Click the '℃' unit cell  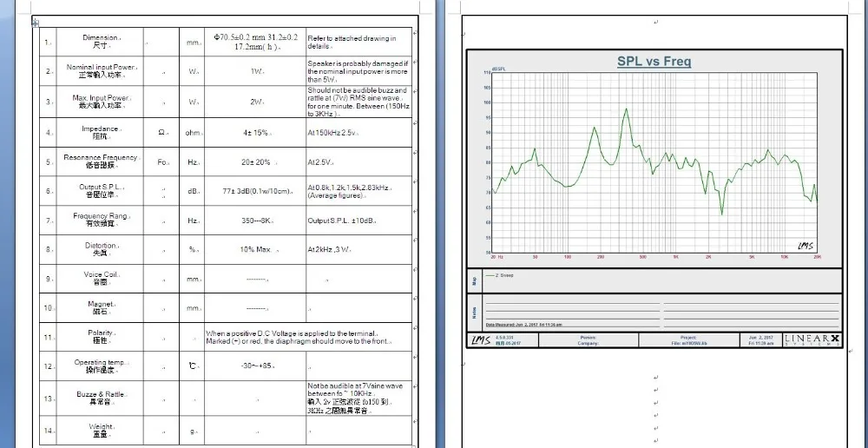[x=192, y=366]
